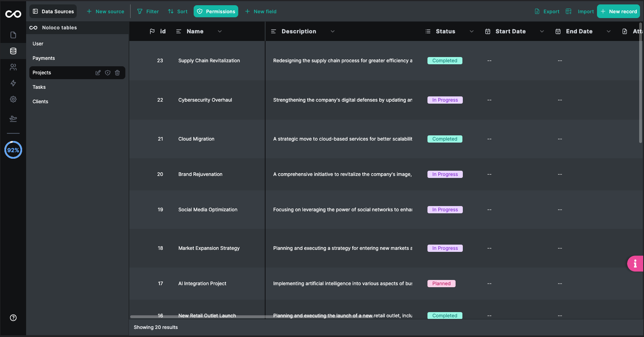Click the trash icon on Projects table

(x=117, y=73)
